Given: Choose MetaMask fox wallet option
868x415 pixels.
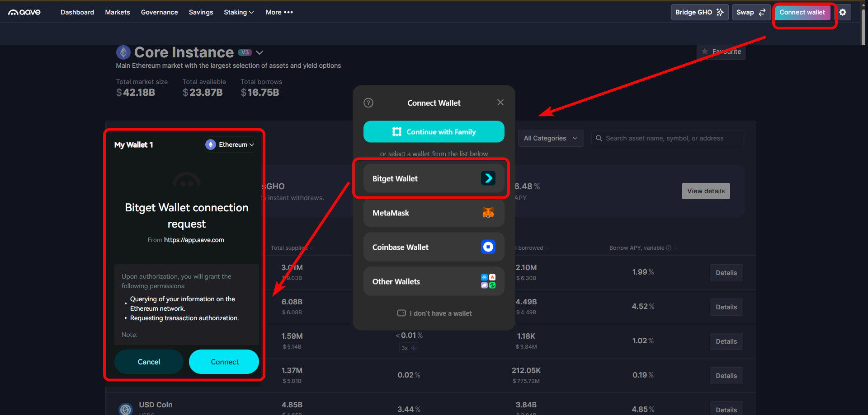Looking at the screenshot, I should (x=433, y=213).
